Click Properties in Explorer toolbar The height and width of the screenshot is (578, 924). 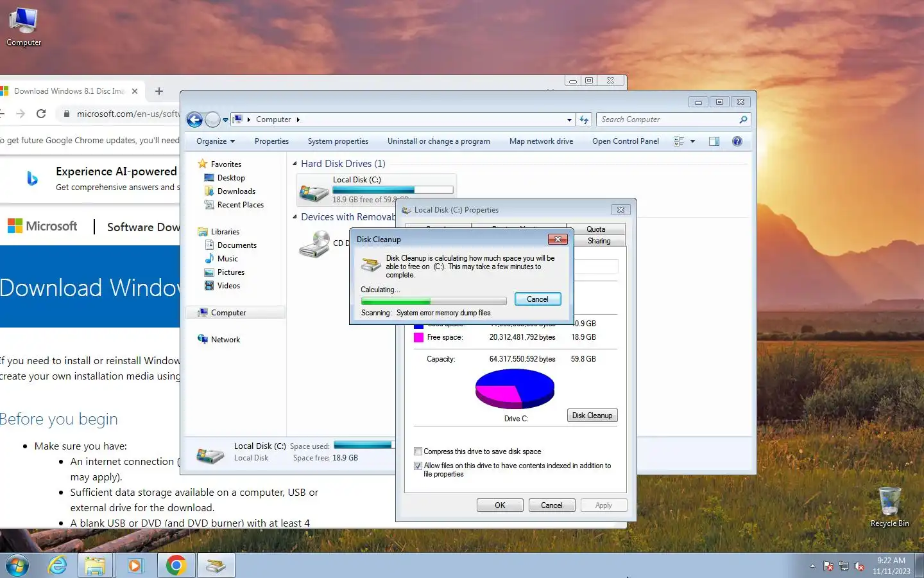271,141
